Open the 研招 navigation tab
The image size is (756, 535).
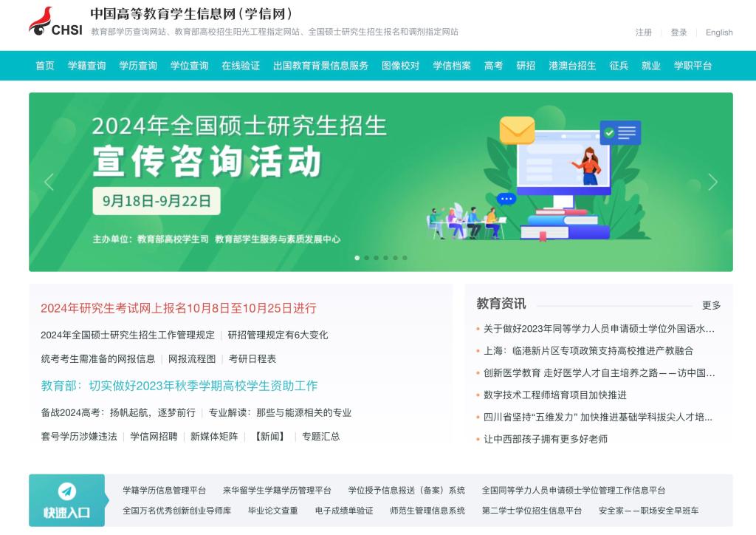tap(526, 66)
